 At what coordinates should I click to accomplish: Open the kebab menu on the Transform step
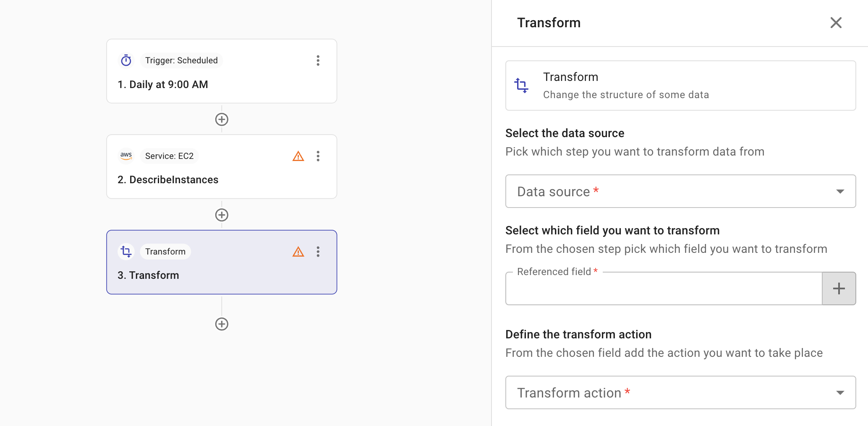click(318, 252)
